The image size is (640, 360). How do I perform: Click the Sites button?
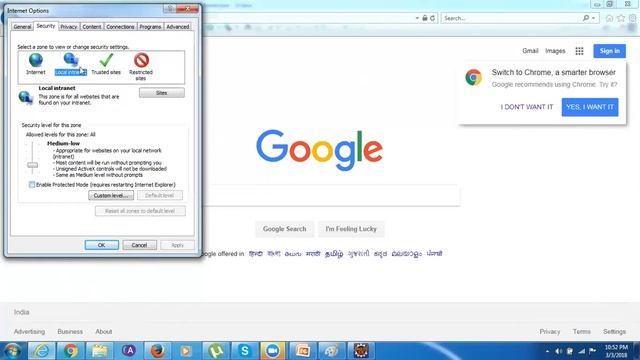click(162, 93)
